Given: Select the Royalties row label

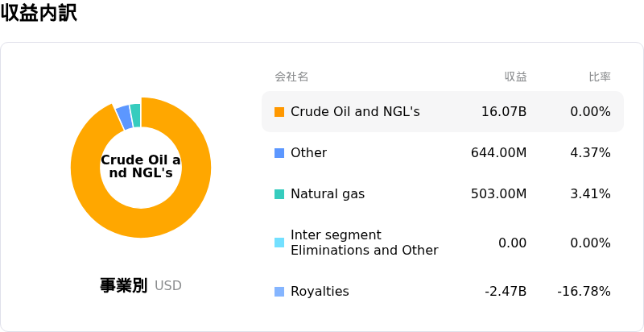Looking at the screenshot, I should pos(320,292).
